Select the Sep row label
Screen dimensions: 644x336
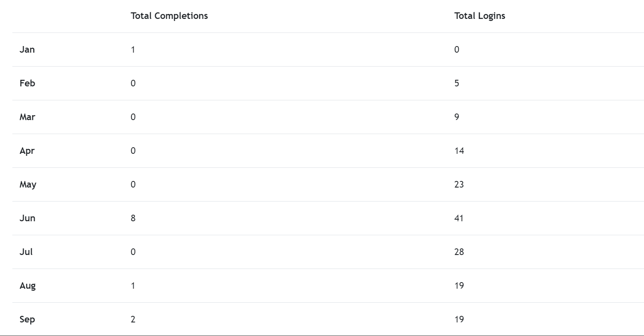tap(27, 319)
